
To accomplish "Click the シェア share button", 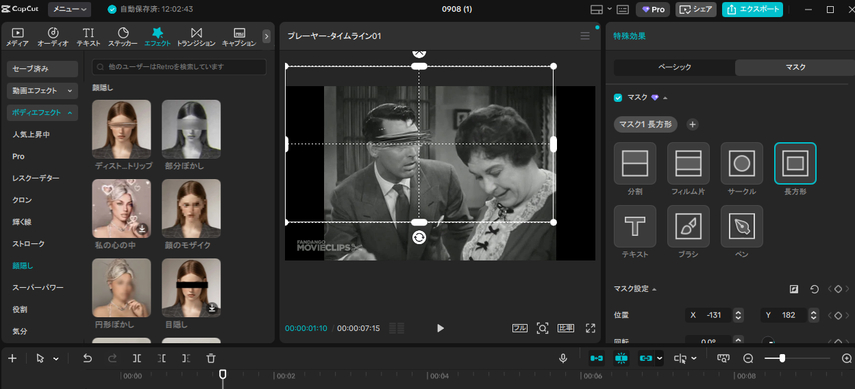I will pyautogui.click(x=696, y=9).
